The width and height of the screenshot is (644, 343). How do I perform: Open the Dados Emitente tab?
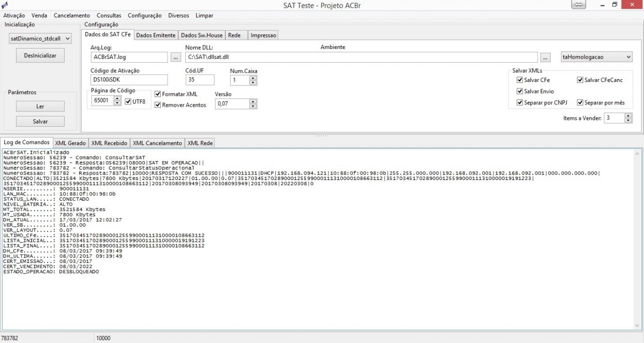point(155,35)
